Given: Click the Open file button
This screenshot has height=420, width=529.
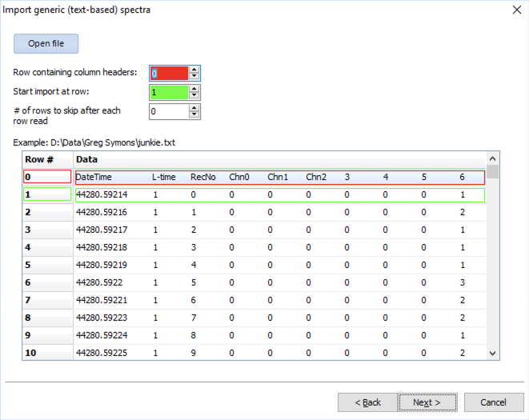Looking at the screenshot, I should 46,43.
